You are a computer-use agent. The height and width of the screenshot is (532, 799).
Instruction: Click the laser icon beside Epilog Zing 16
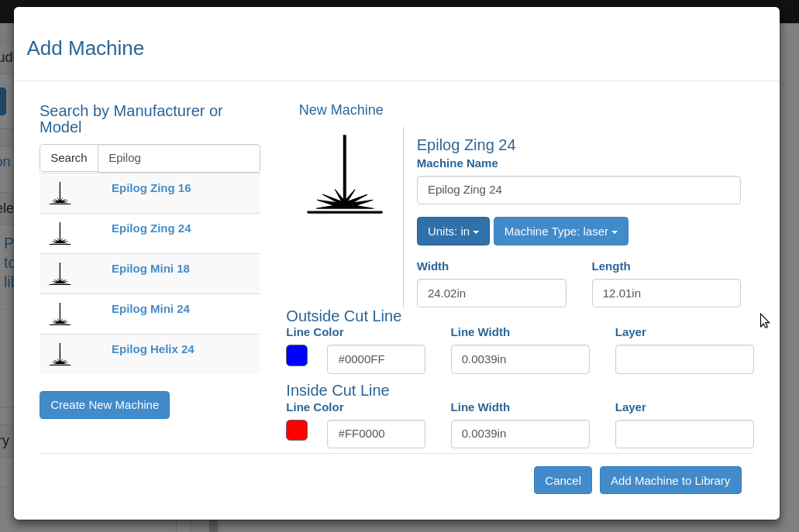pos(60,194)
